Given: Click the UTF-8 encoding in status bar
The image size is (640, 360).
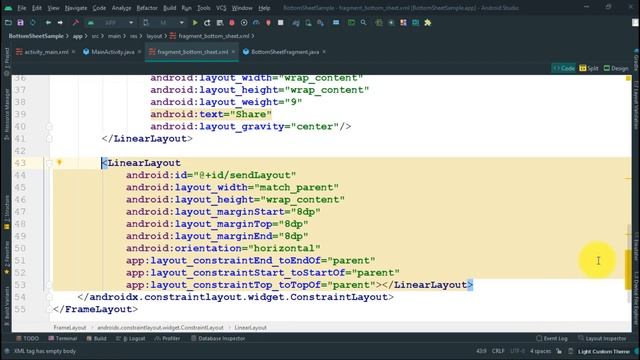Looking at the screenshot, I should (x=517, y=351).
